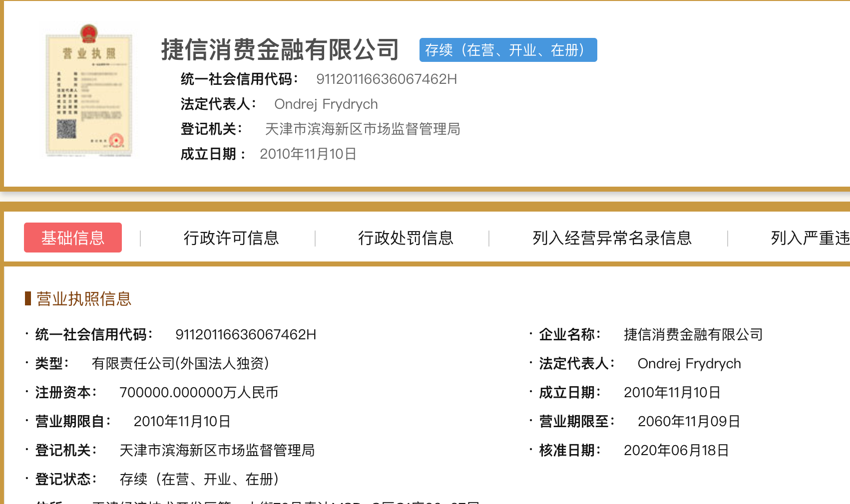Open the business license thumbnail image
Image resolution: width=850 pixels, height=504 pixels.
pos(89,90)
